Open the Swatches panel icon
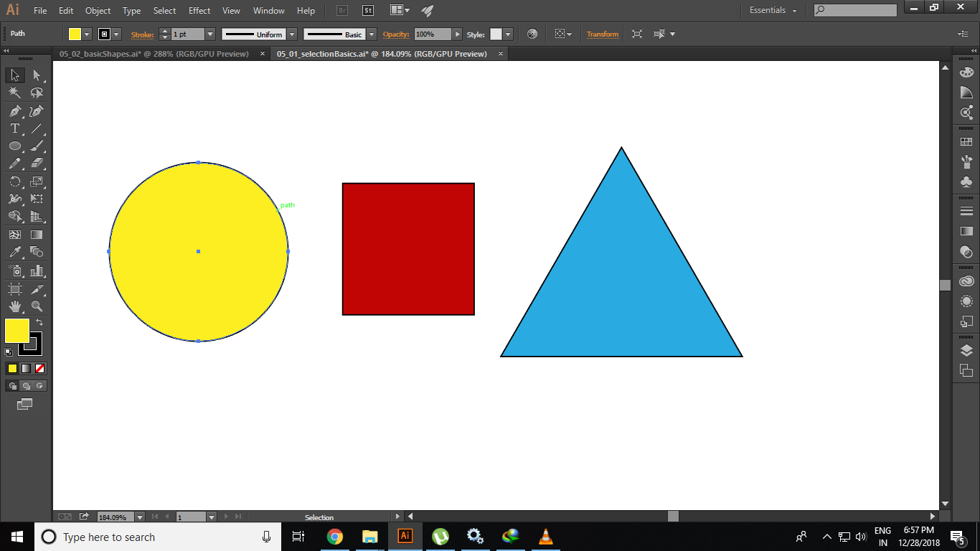 click(966, 142)
